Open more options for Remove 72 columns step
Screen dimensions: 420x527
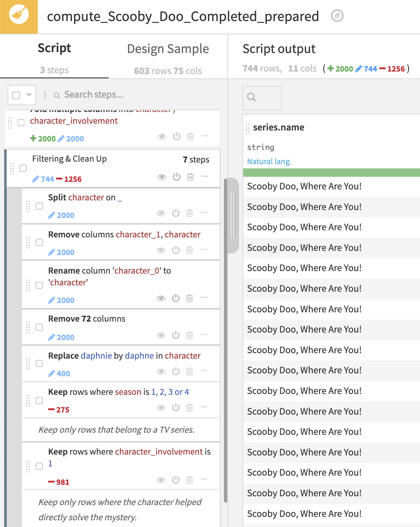point(204,335)
